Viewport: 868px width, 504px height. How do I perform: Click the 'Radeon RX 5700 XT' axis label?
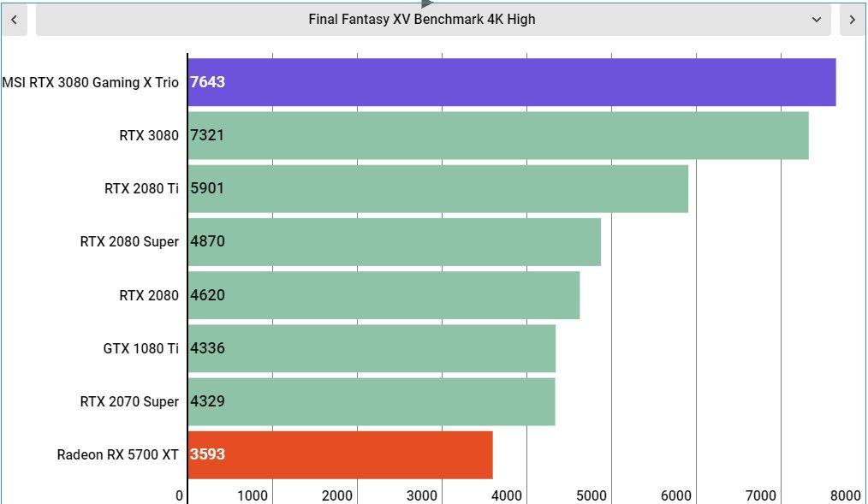(x=117, y=454)
